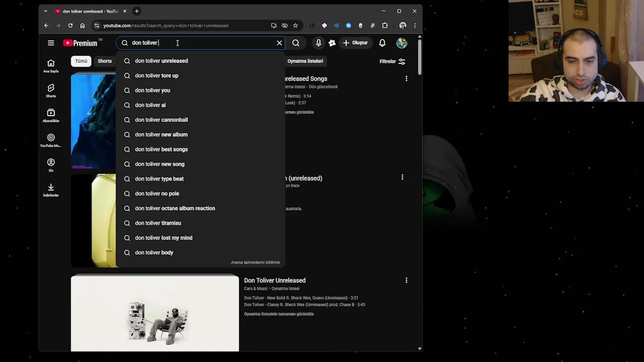
Task: Open the browser profile avatar
Action: click(x=403, y=26)
